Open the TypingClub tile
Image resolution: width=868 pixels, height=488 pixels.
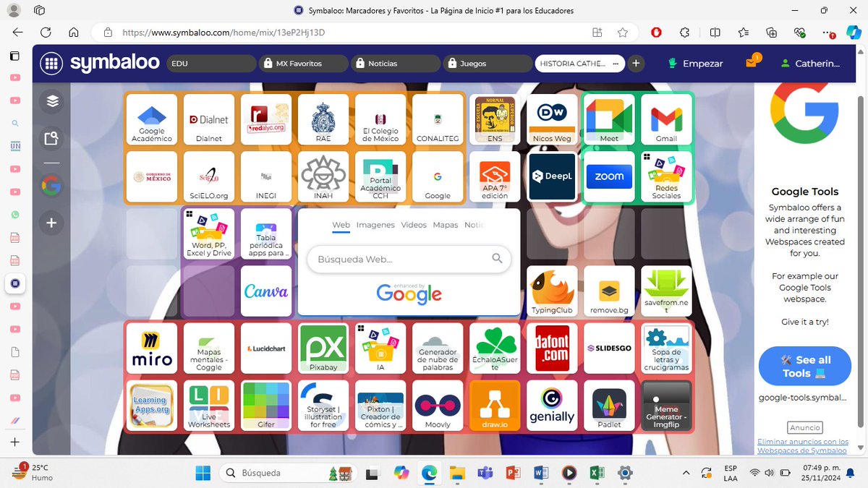coord(552,291)
